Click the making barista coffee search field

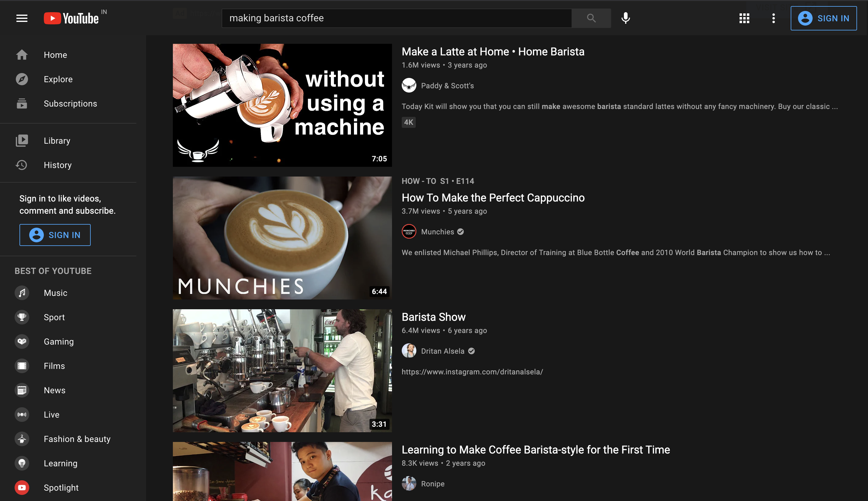[x=396, y=18]
